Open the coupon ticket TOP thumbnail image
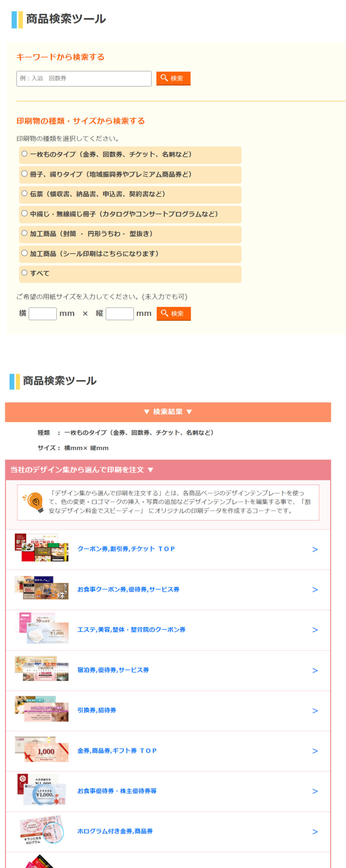Image resolution: width=346 pixels, height=868 pixels. [42, 548]
